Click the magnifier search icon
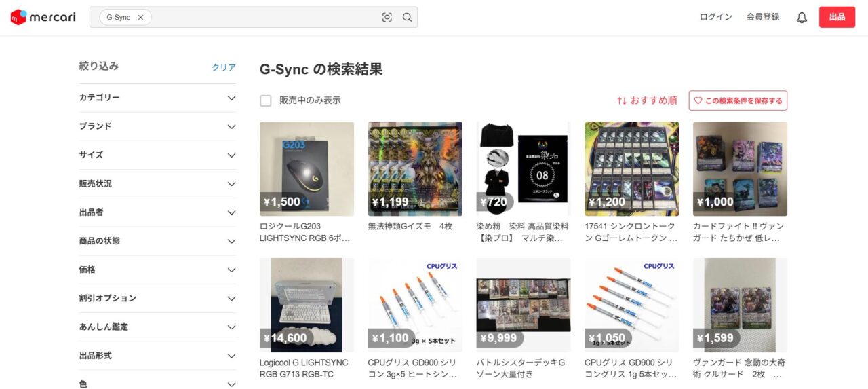This screenshot has width=868, height=389. [407, 18]
